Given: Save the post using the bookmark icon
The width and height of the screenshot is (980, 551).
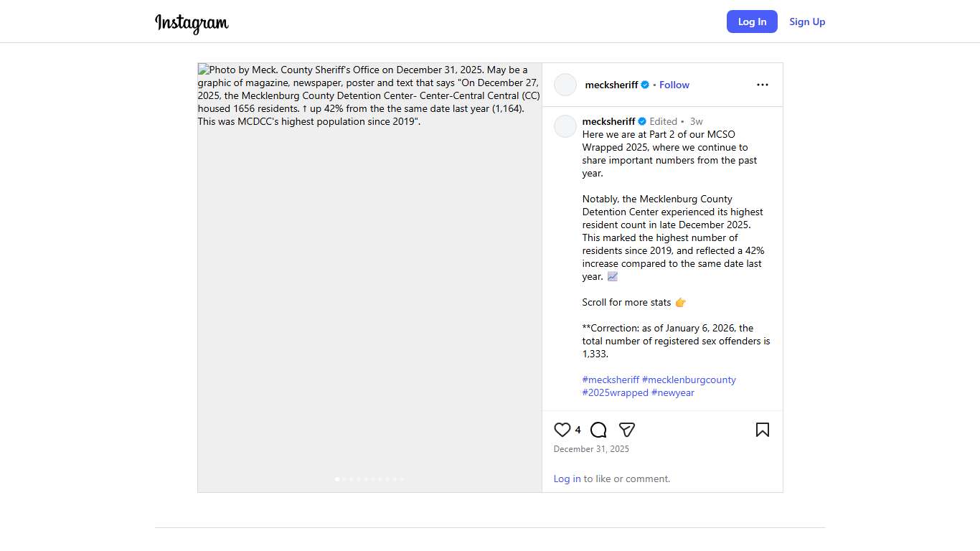Looking at the screenshot, I should (x=762, y=430).
